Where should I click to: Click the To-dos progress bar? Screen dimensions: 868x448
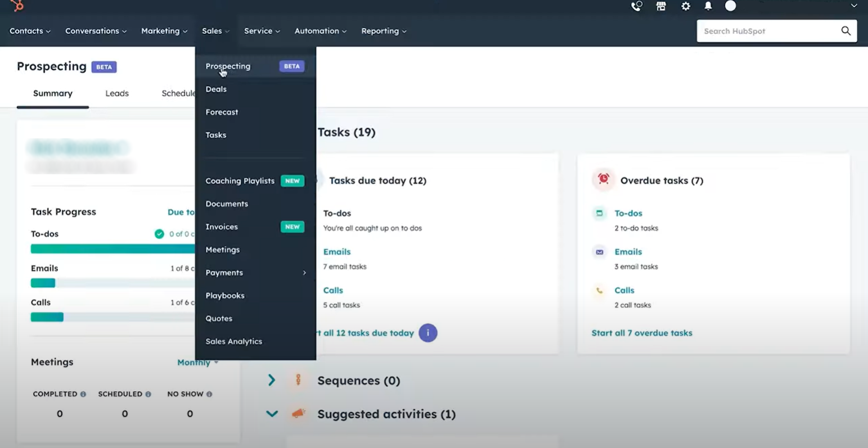[113, 248]
